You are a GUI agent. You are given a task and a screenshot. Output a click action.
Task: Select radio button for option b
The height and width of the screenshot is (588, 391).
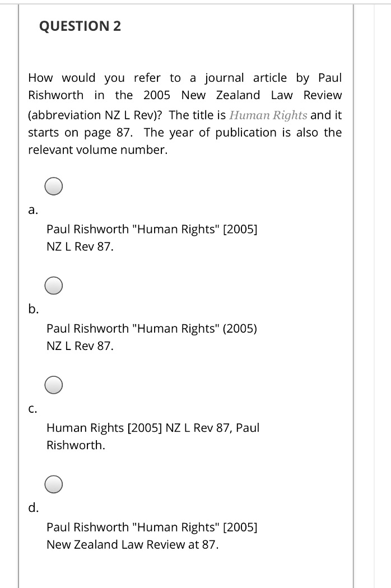53,285
